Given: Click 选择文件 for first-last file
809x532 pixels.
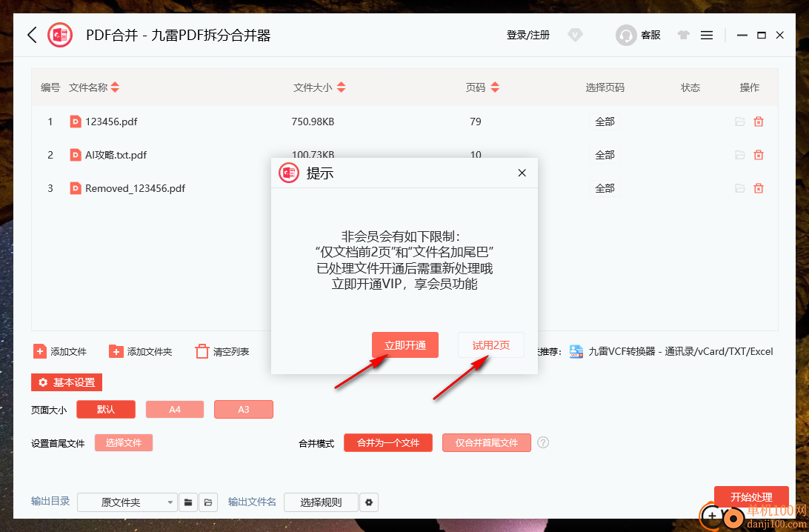Looking at the screenshot, I should [123, 443].
